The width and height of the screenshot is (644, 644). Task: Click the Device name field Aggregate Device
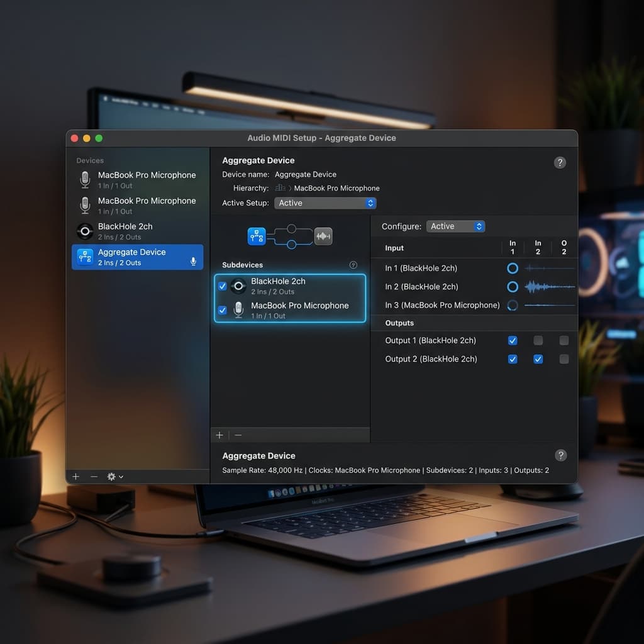(x=306, y=174)
